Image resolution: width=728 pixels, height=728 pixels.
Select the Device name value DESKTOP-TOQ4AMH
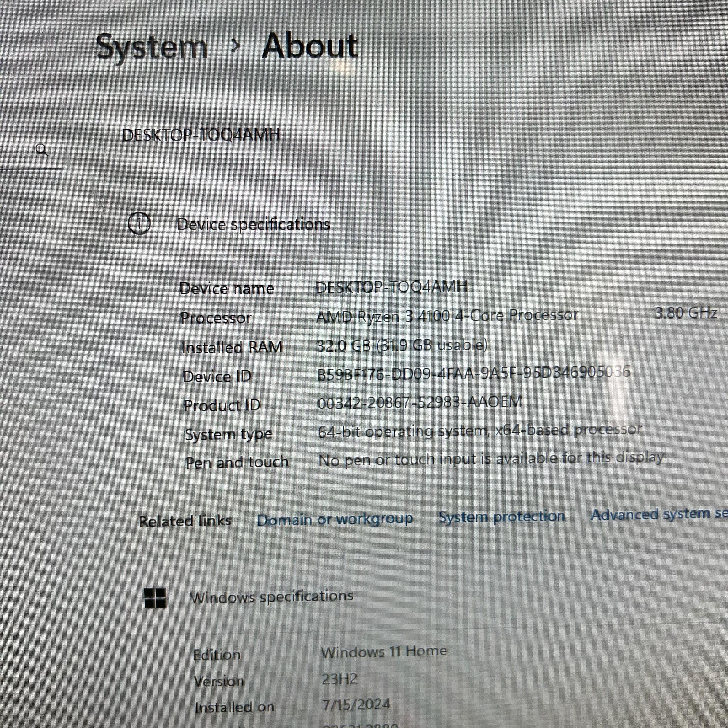click(x=391, y=287)
